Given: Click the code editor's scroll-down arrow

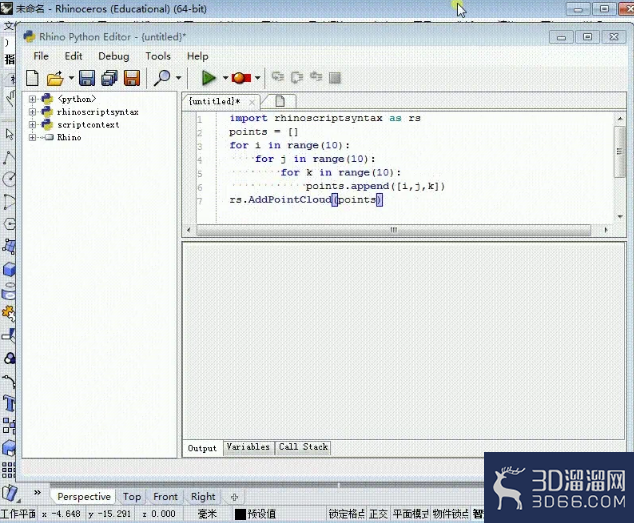Looking at the screenshot, I should coord(620,217).
